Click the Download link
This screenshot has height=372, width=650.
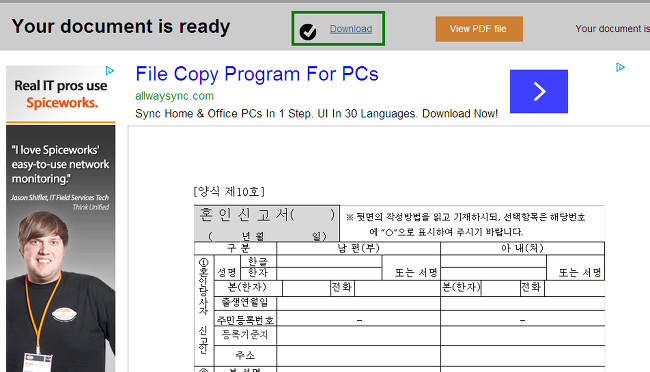(351, 29)
